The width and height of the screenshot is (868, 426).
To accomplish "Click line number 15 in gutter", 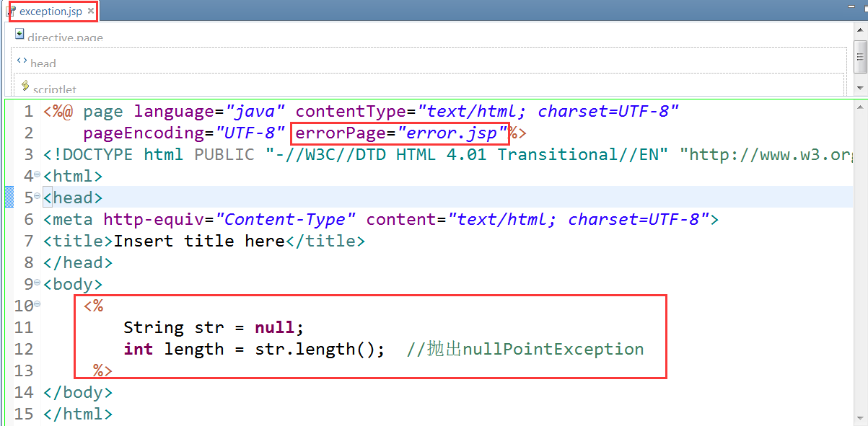I will (23, 414).
